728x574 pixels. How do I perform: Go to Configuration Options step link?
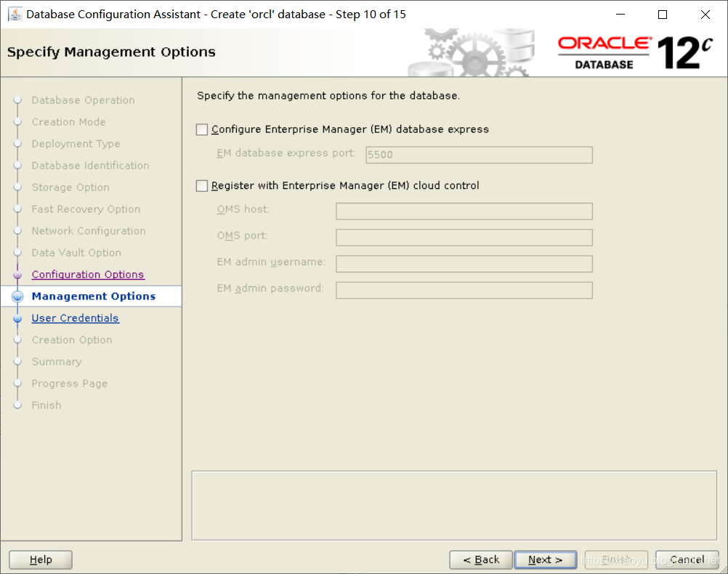[88, 275]
